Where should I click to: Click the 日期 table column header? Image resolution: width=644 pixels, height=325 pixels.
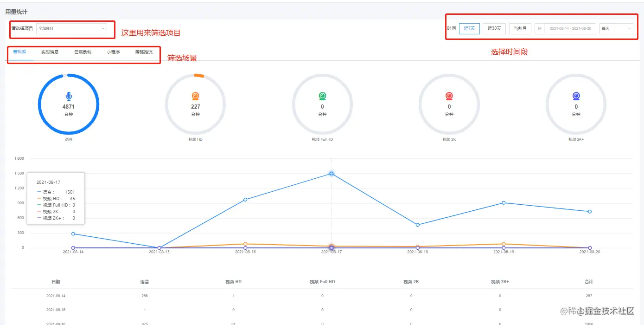tap(56, 282)
